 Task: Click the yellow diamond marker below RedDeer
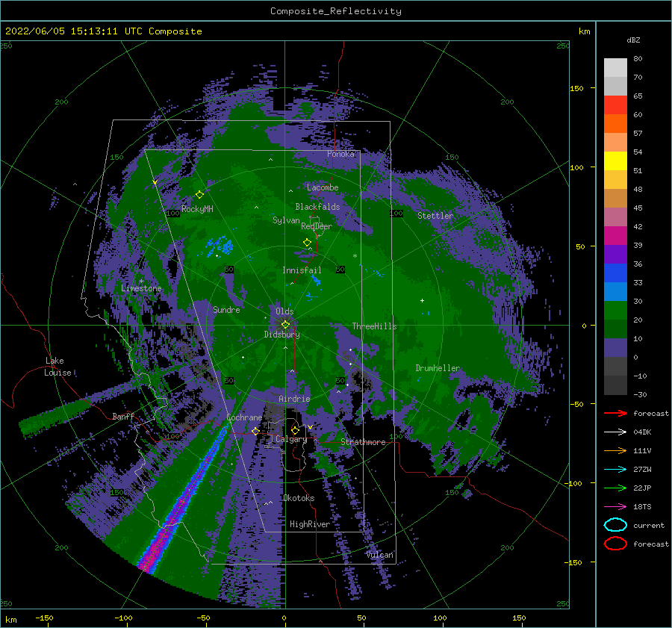tap(307, 243)
